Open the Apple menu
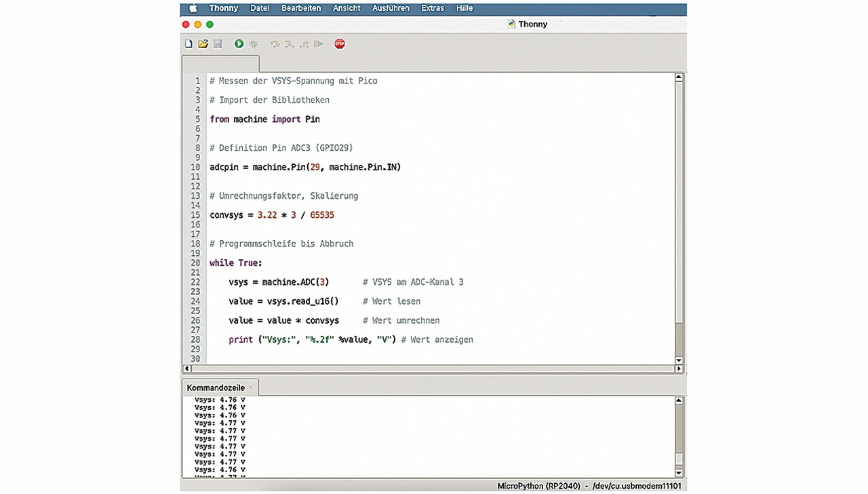The image size is (868, 494). (x=193, y=8)
